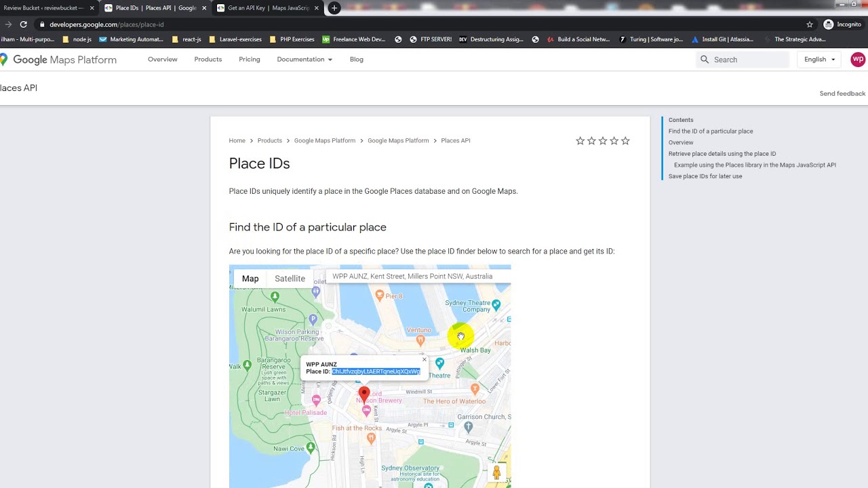Rate the page three stars

click(603, 141)
